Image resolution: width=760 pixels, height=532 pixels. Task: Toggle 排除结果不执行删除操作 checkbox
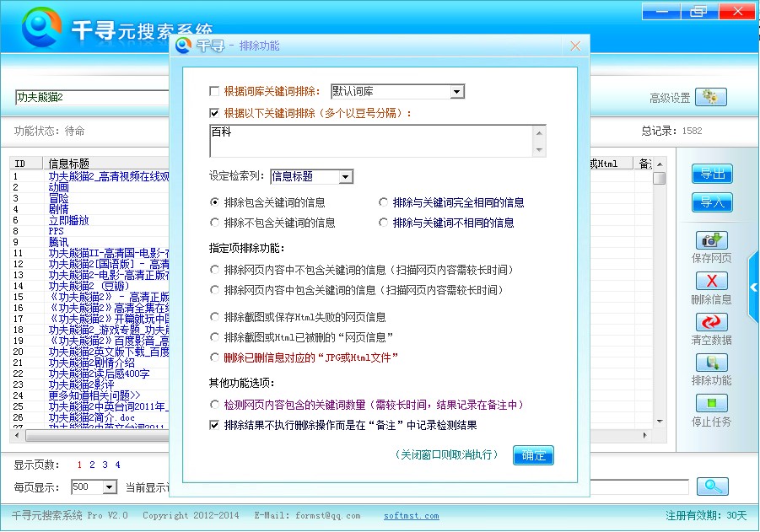tap(213, 425)
